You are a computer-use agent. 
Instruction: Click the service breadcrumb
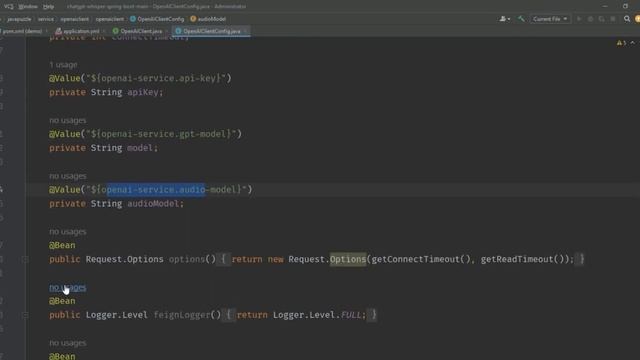46,19
